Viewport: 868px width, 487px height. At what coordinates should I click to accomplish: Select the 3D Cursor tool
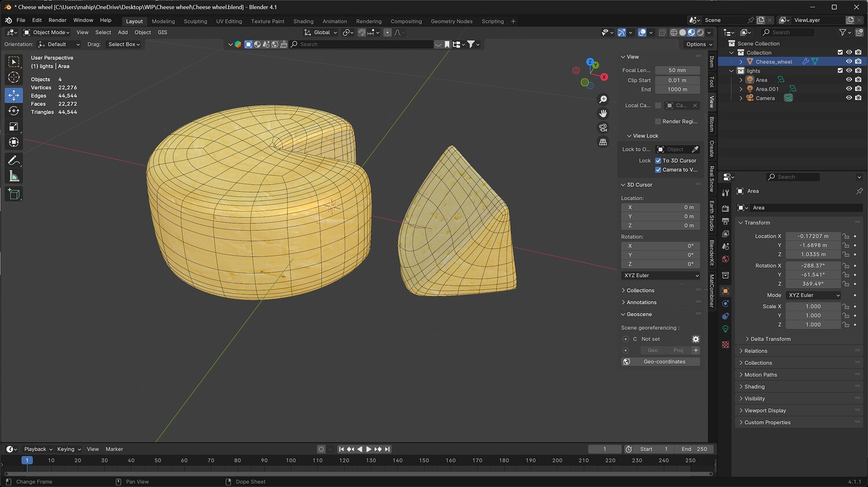[14, 78]
